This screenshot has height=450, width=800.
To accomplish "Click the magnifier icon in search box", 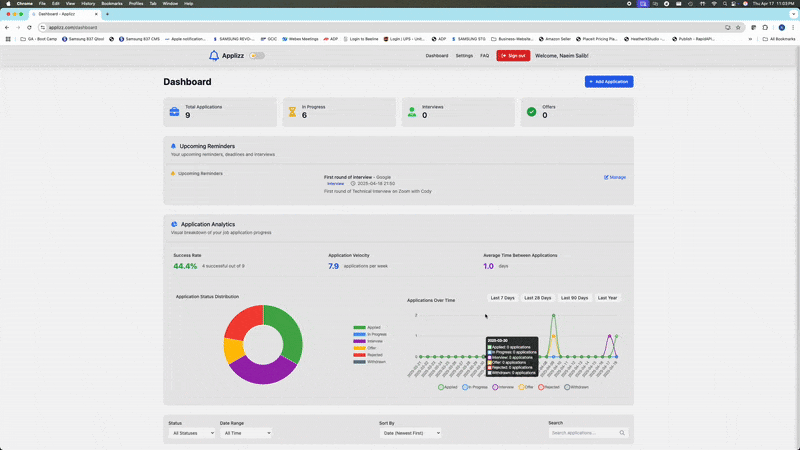I will (x=622, y=433).
